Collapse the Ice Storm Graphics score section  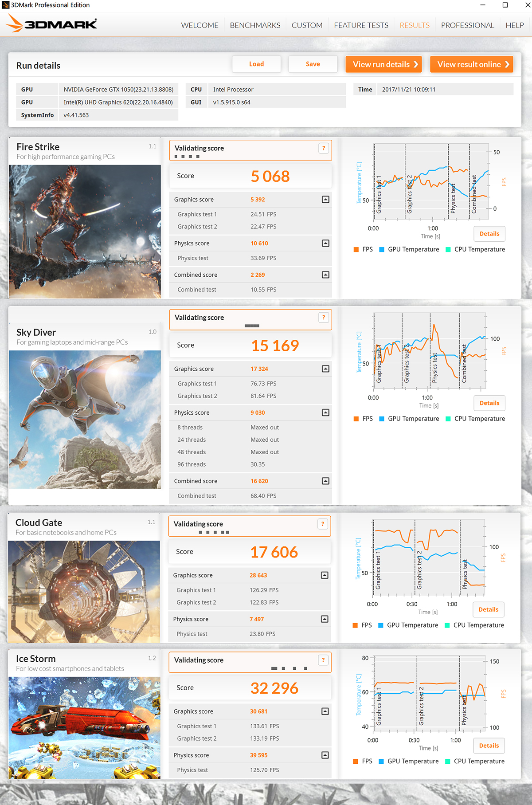325,711
